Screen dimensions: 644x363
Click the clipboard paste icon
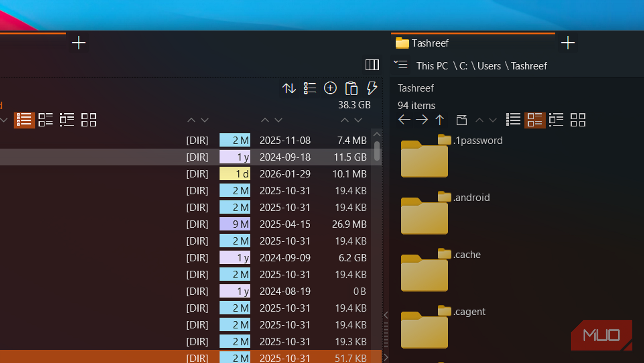coord(351,89)
